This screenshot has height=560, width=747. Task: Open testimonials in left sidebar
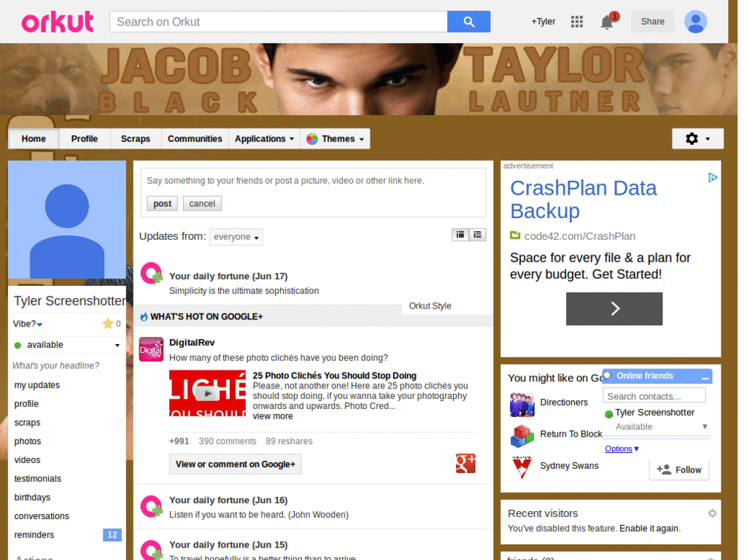38,478
